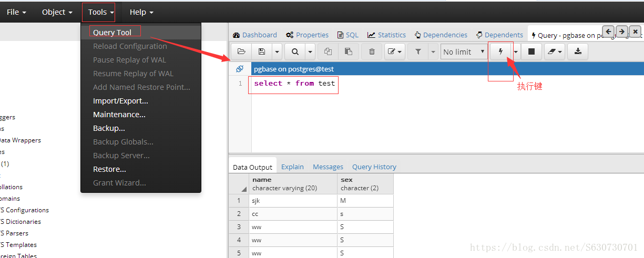Click the Execute lightning bolt button

pos(500,51)
